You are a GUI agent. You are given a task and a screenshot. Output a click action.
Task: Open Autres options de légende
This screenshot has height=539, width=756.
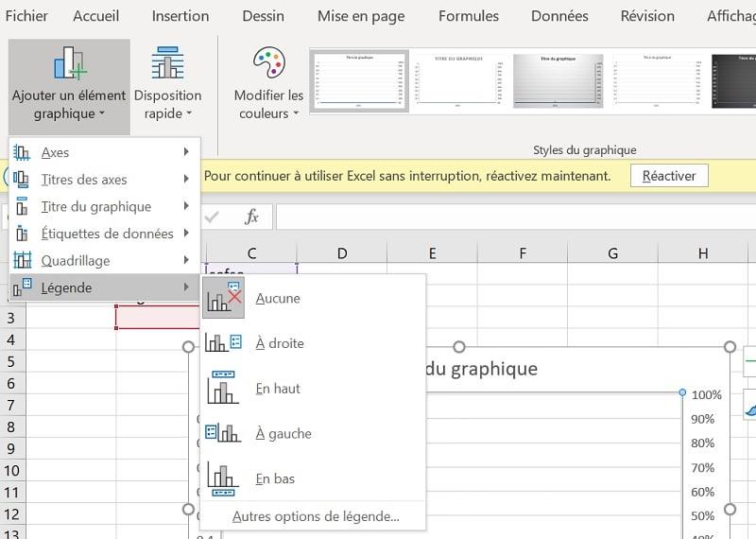pos(316,516)
